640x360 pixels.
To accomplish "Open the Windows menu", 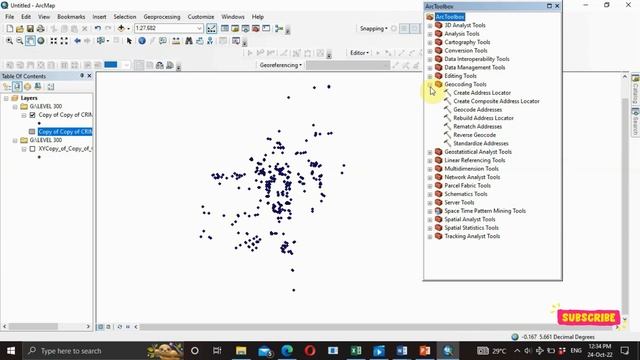I will click(233, 17).
